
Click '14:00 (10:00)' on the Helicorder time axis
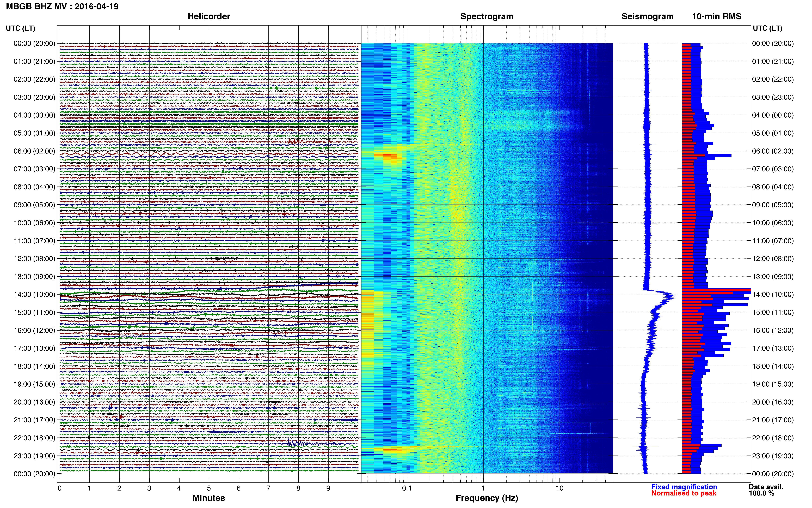(x=34, y=295)
